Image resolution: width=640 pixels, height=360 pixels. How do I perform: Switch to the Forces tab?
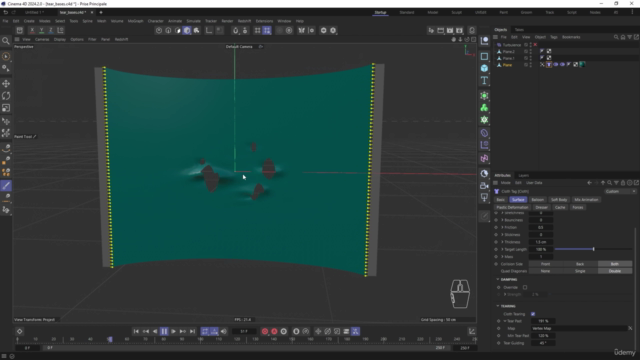pos(578,207)
